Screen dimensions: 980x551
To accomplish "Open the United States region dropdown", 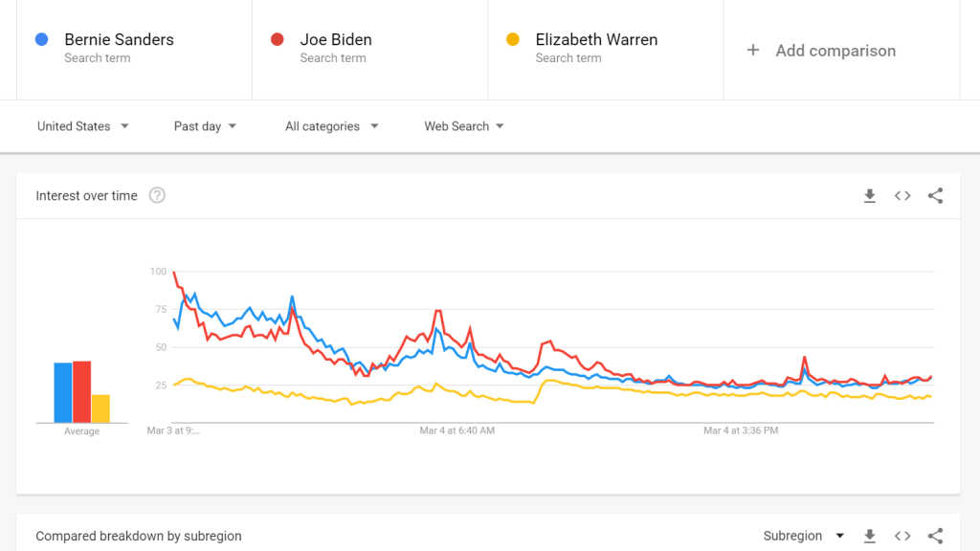I will tap(83, 126).
